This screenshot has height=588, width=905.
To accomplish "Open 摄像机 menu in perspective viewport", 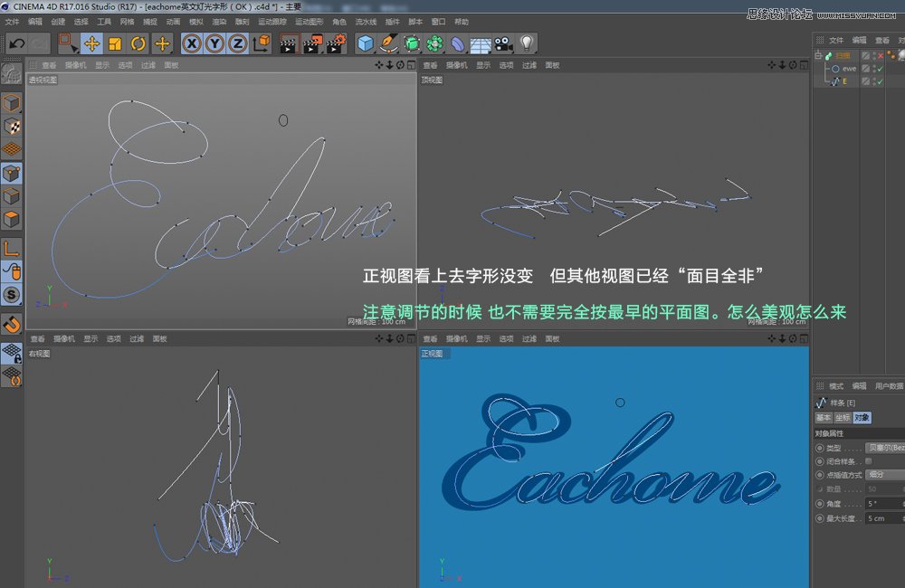I will (x=76, y=65).
